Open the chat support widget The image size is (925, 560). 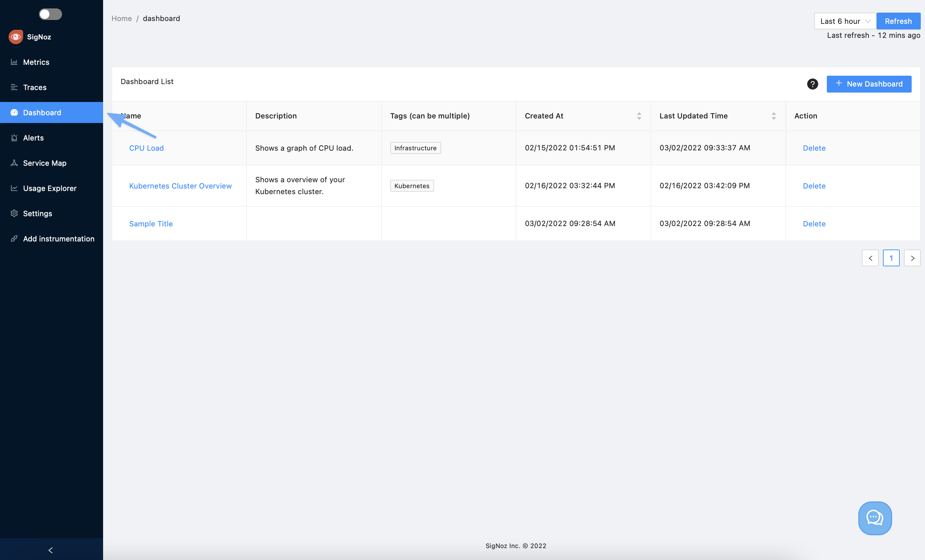(875, 518)
